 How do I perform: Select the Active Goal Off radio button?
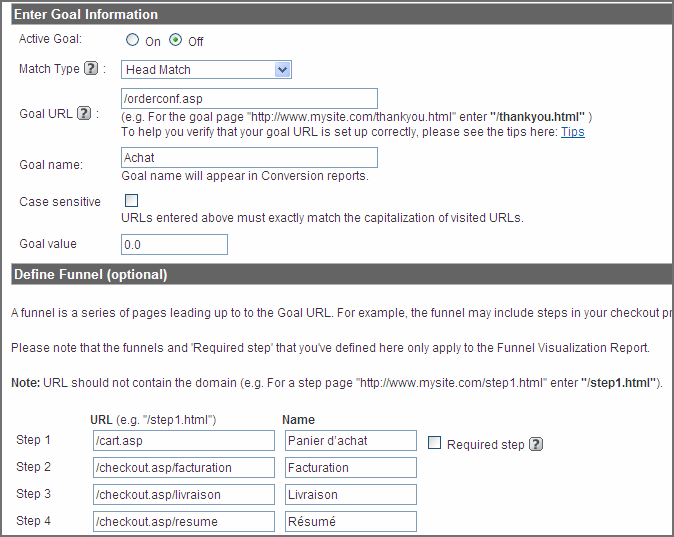(x=176, y=41)
